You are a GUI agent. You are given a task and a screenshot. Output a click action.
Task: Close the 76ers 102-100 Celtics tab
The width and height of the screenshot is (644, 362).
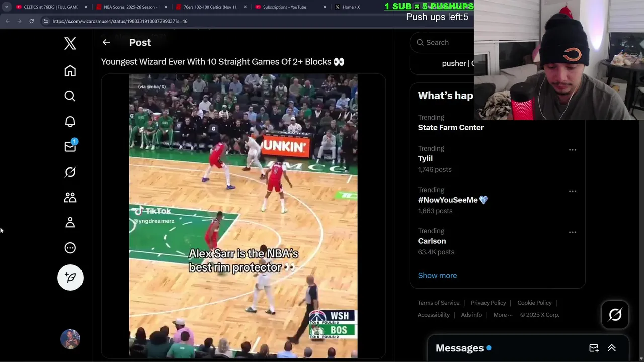(x=246, y=7)
